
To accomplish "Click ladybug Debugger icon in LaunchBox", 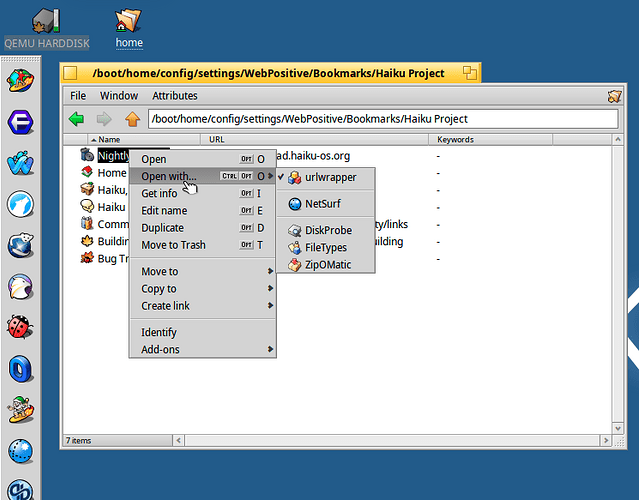I will click(x=20, y=327).
